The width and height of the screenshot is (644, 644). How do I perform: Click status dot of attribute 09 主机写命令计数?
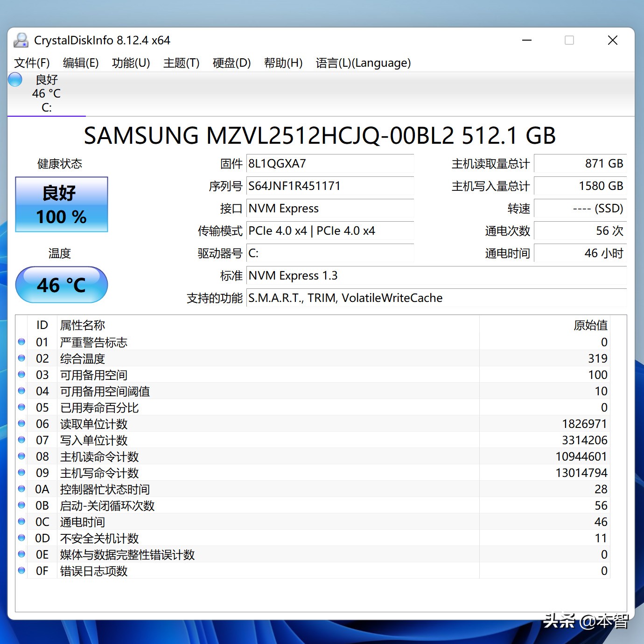click(x=21, y=473)
